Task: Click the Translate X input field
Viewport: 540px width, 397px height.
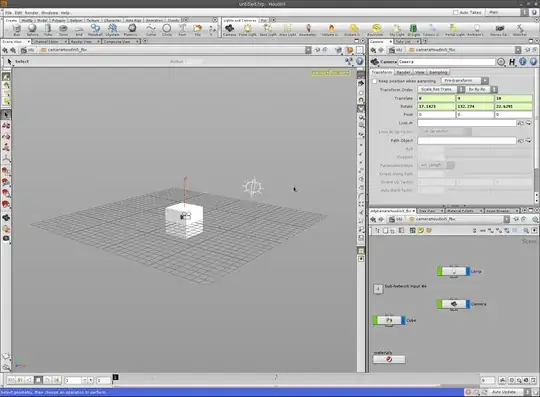Action: point(436,98)
